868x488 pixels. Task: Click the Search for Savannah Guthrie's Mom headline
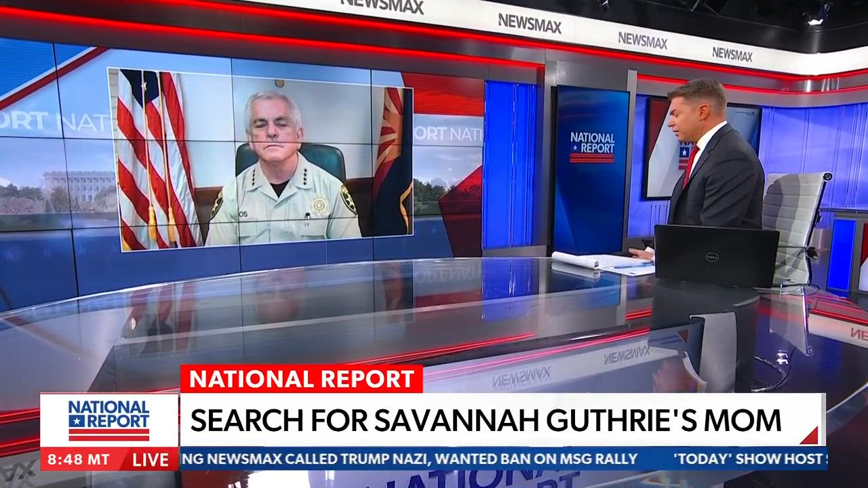486,420
